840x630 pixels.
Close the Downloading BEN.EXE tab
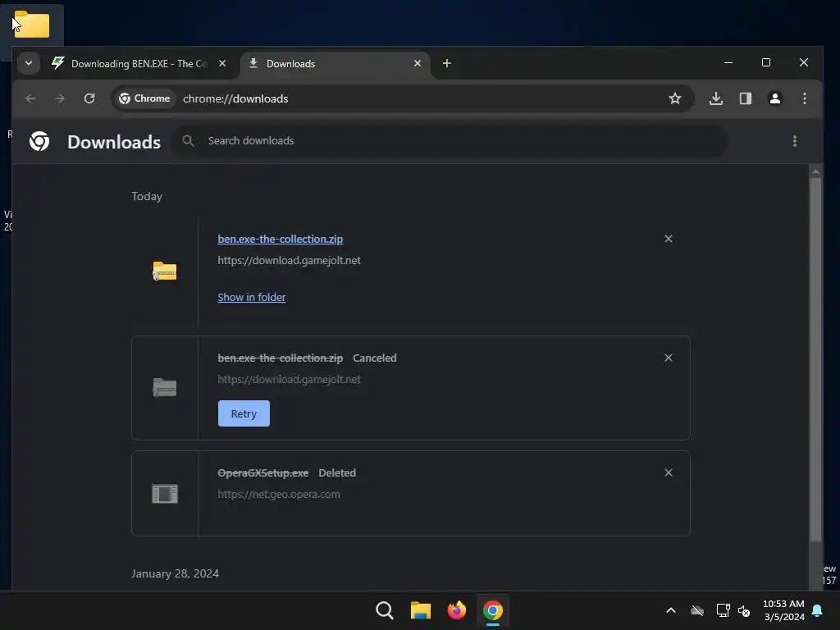coord(221,63)
